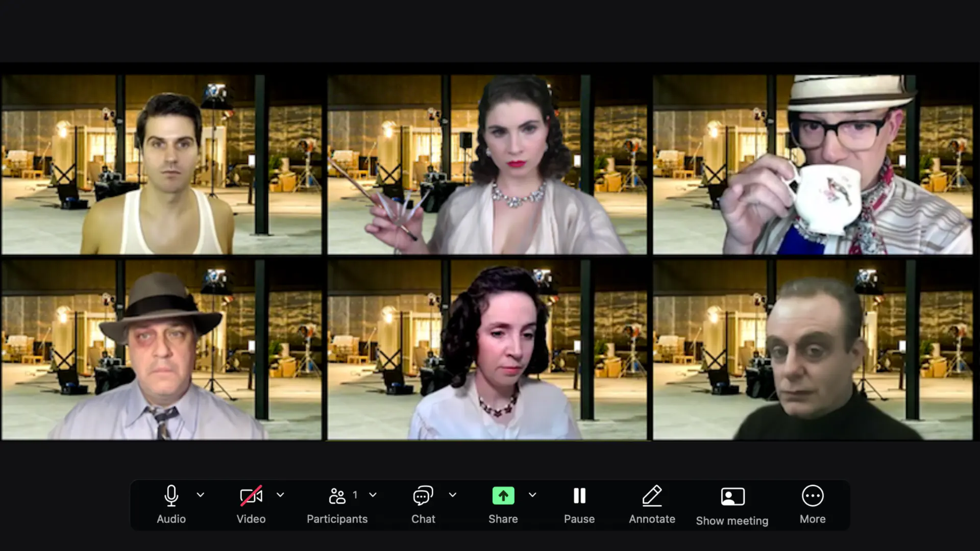Turn on the crossed-out Video camera
The image size is (980, 551).
[251, 496]
